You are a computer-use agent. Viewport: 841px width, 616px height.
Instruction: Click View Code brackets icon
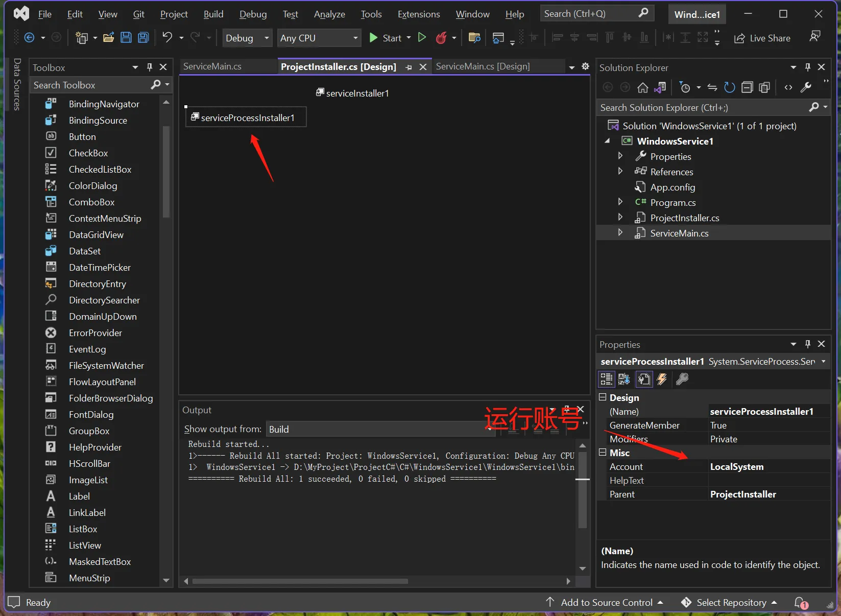point(788,88)
